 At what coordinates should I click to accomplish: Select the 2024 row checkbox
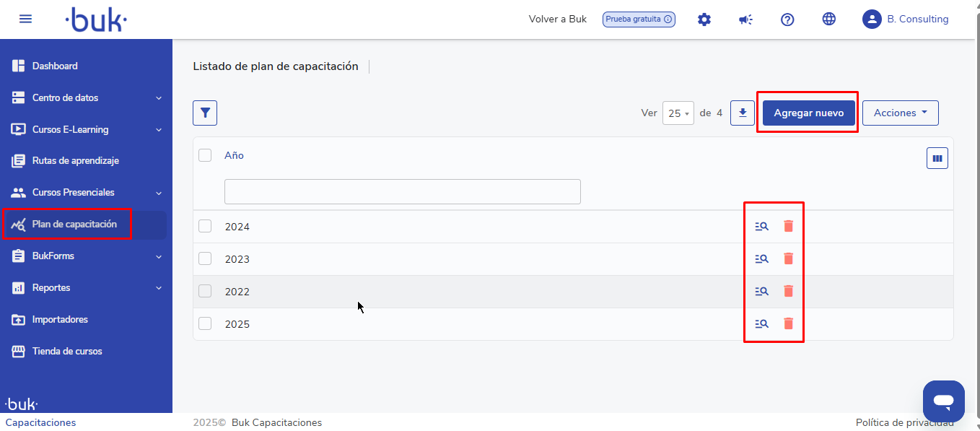pos(205,227)
